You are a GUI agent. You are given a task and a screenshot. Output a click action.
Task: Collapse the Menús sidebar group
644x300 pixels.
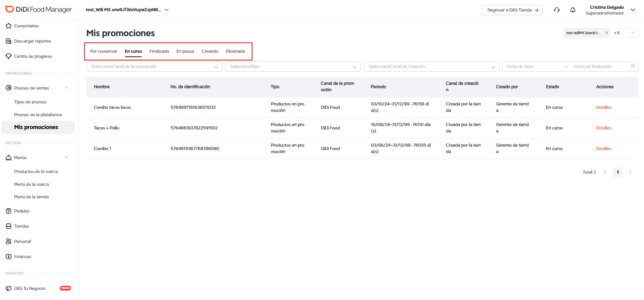(67, 157)
